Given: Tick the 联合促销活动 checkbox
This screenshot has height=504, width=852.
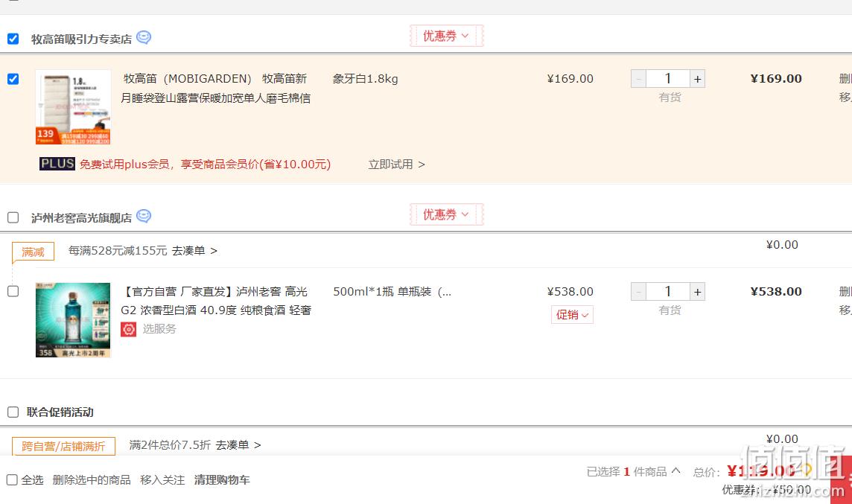Looking at the screenshot, I should coord(13,412).
